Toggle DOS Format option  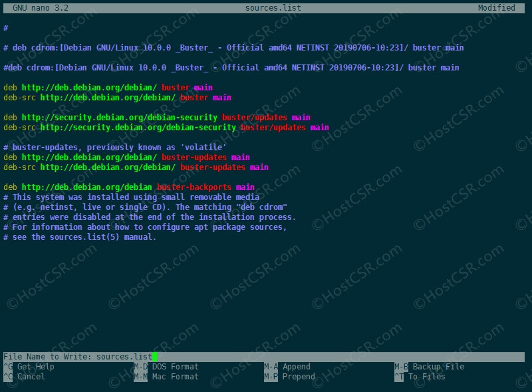[166, 367]
